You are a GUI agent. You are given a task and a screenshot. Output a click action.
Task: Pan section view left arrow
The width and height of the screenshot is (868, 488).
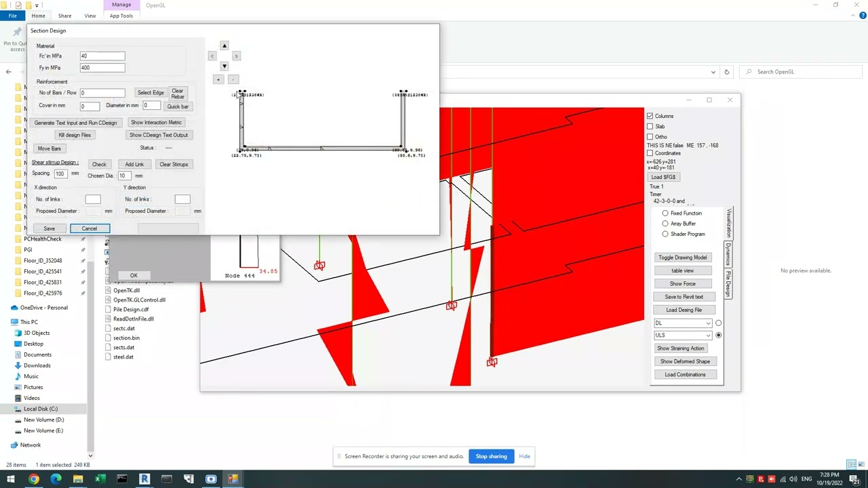(x=212, y=56)
